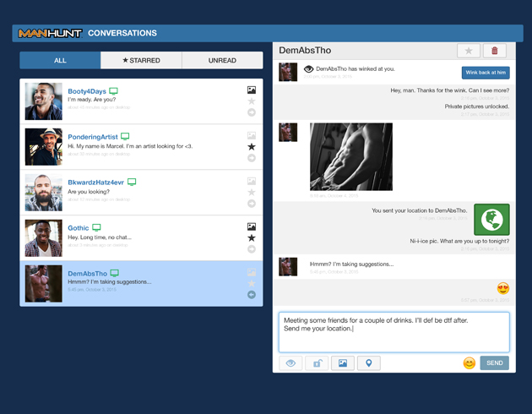
Task: Open BkwardzHatz4evr profile photo
Action: 43,193
